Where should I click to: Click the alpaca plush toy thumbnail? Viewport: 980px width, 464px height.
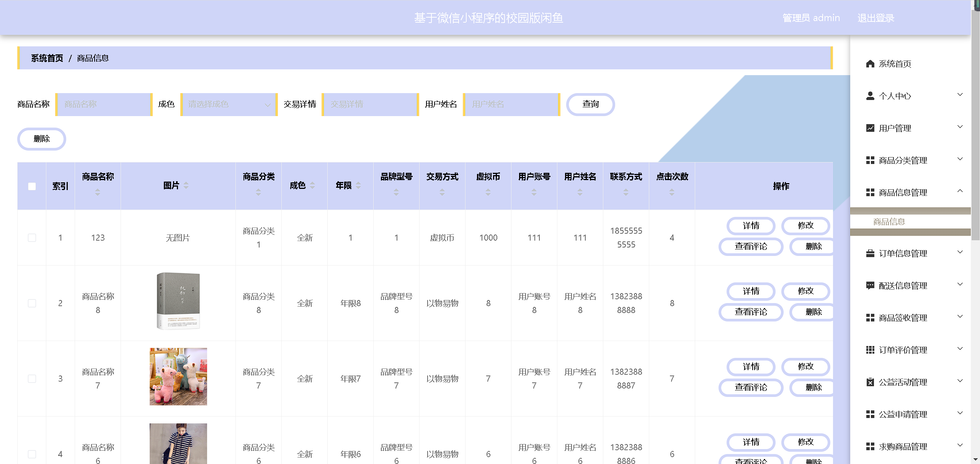178,377
